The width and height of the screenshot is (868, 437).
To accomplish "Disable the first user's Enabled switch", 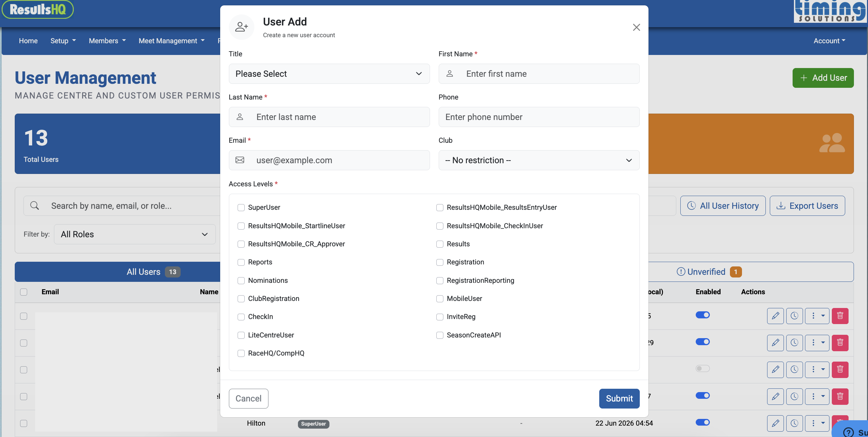I will pyautogui.click(x=702, y=315).
